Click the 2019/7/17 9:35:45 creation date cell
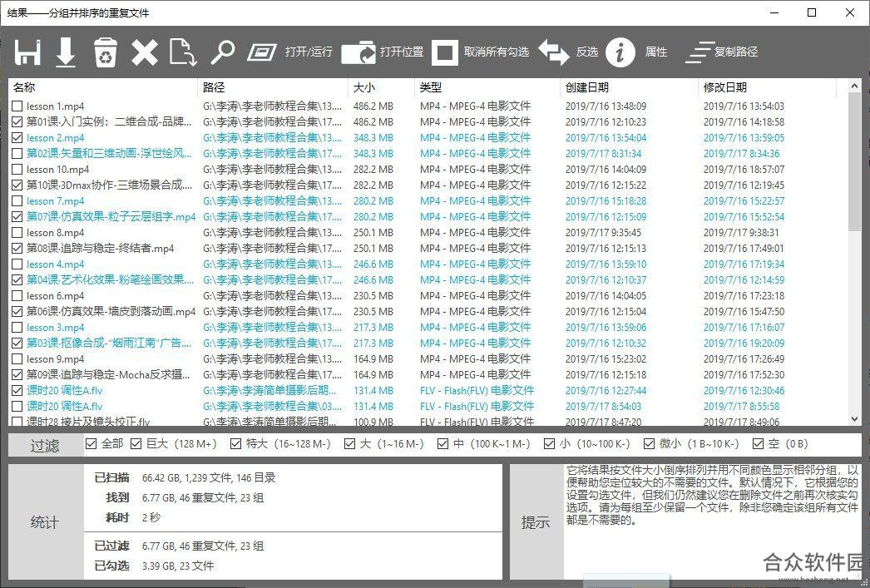 tap(603, 232)
